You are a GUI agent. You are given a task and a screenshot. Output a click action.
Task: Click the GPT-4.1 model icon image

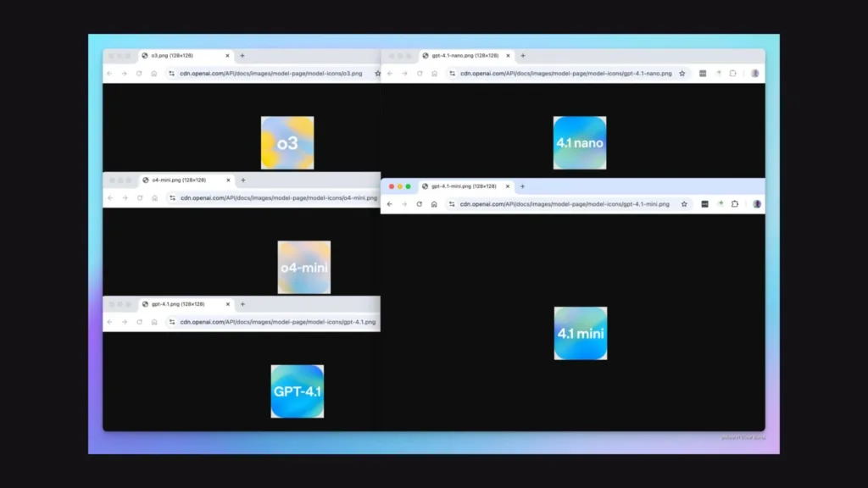tap(298, 391)
